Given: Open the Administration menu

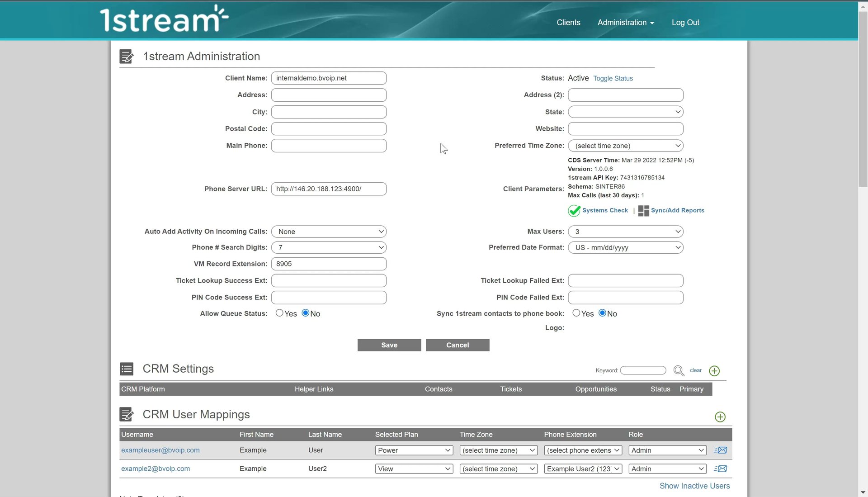Looking at the screenshot, I should [625, 22].
